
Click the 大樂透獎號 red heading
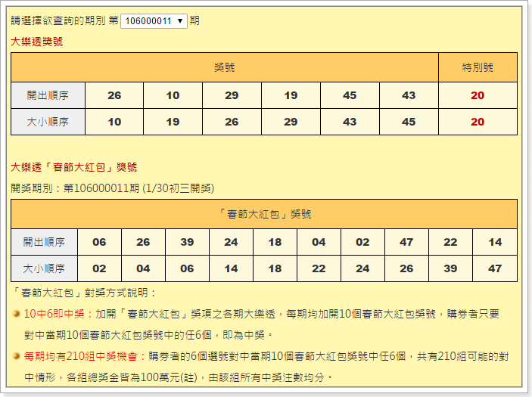pos(37,42)
